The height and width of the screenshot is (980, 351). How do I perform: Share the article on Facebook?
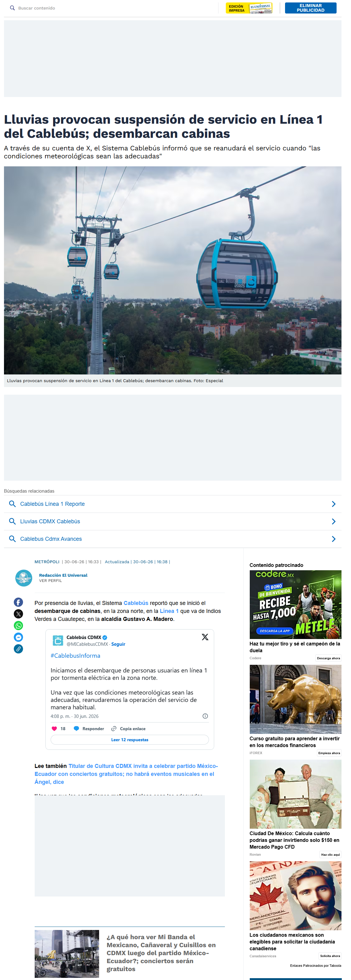coord(18,602)
